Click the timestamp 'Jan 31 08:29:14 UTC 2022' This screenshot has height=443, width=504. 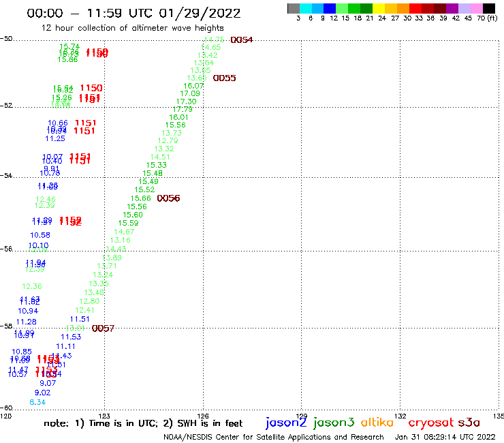445,437
